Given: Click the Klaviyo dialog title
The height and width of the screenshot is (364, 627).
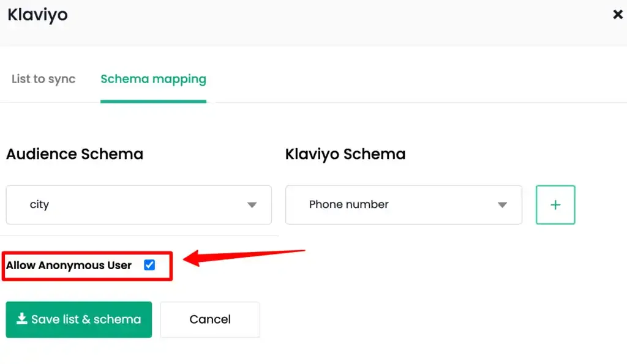Looking at the screenshot, I should [37, 15].
